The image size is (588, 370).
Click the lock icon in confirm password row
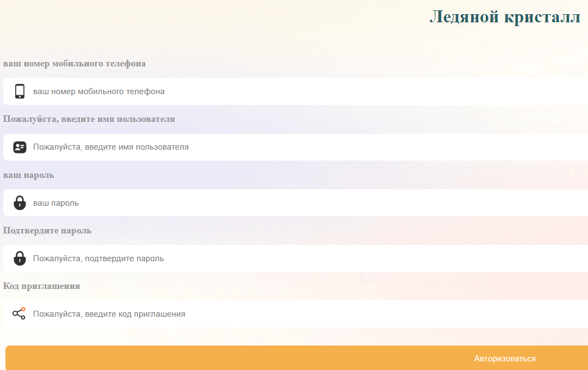pyautogui.click(x=20, y=258)
